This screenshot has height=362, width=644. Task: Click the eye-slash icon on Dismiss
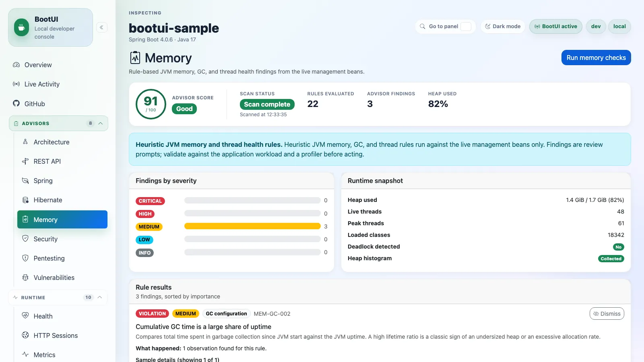pyautogui.click(x=596, y=314)
